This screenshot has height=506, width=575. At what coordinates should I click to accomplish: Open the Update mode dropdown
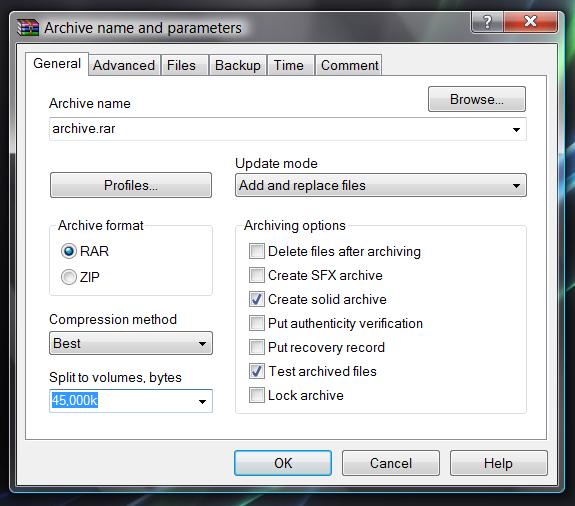point(381,185)
